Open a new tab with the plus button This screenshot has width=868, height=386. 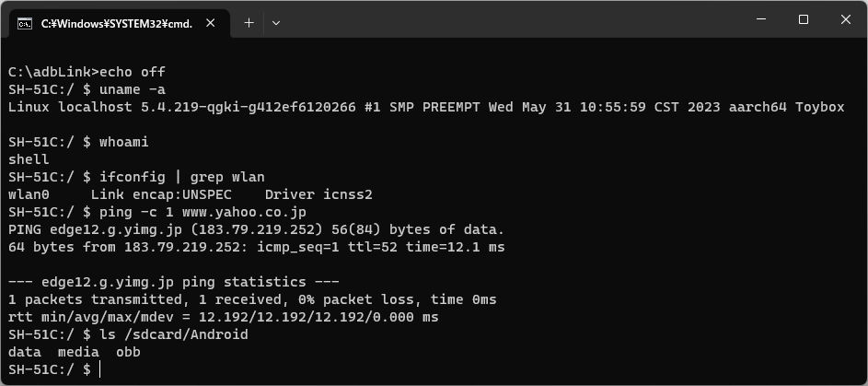pos(249,23)
